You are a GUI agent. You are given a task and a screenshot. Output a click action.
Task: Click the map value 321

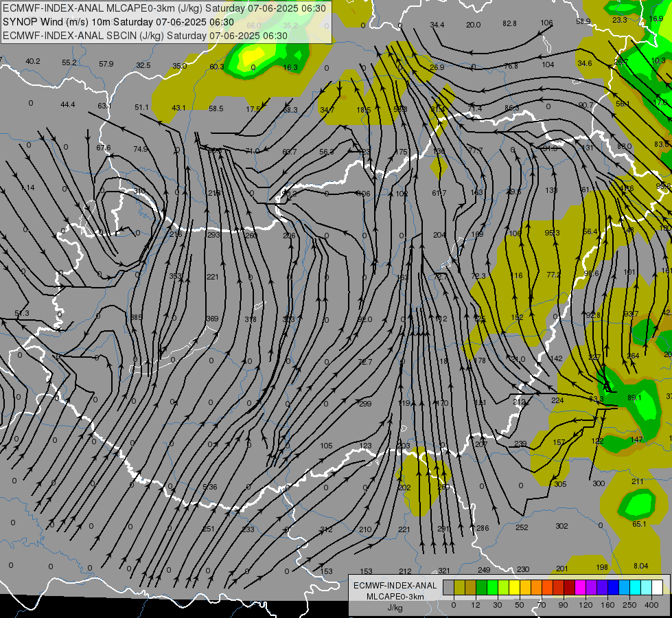pos(444,571)
